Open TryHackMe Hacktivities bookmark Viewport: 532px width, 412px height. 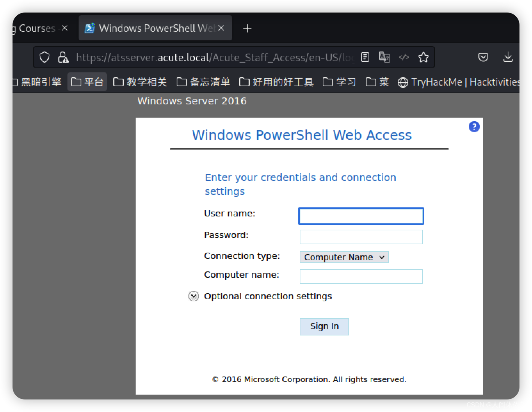(458, 82)
